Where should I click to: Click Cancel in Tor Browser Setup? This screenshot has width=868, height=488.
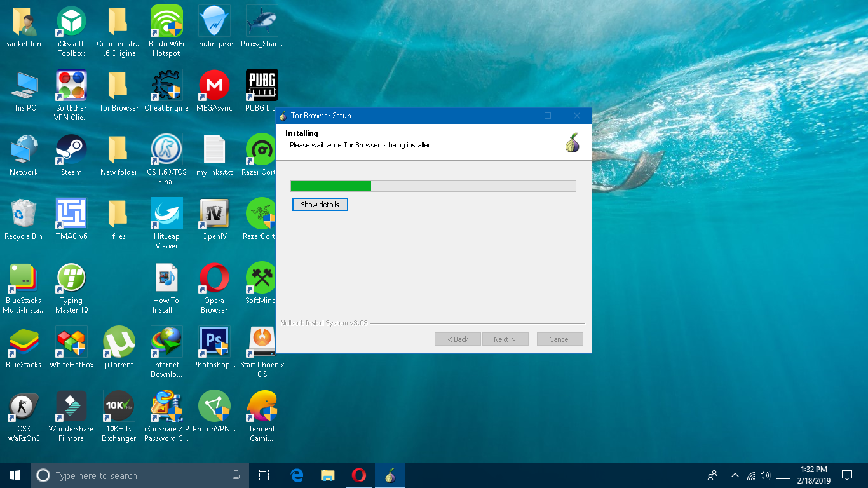point(559,339)
